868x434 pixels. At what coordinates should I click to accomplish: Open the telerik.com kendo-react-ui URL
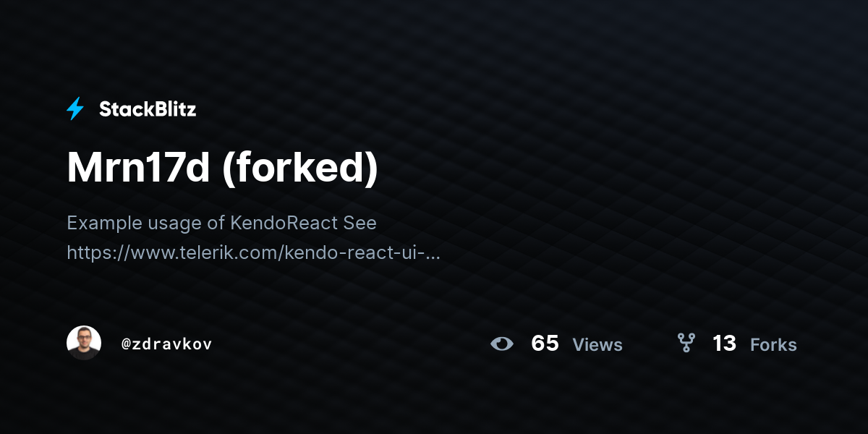click(253, 252)
